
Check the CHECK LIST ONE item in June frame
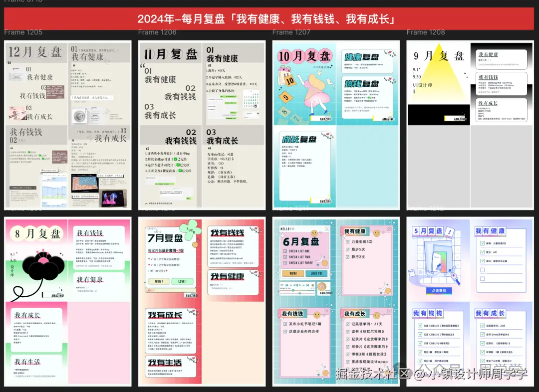point(285,250)
